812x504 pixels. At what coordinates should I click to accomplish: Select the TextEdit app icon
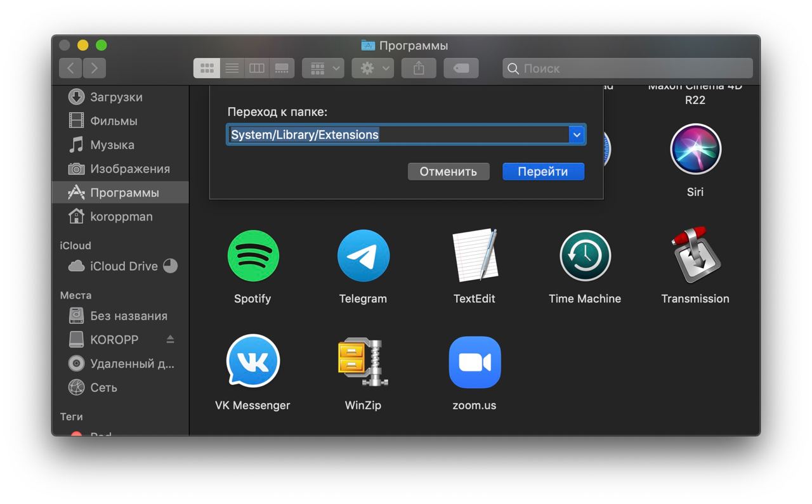474,255
